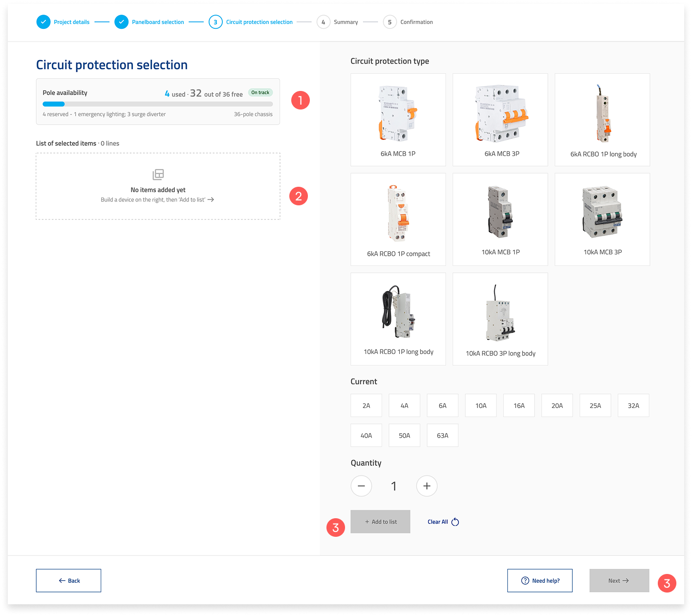Click the Project details completed step checkmark
This screenshot has height=616, width=692.
(43, 22)
